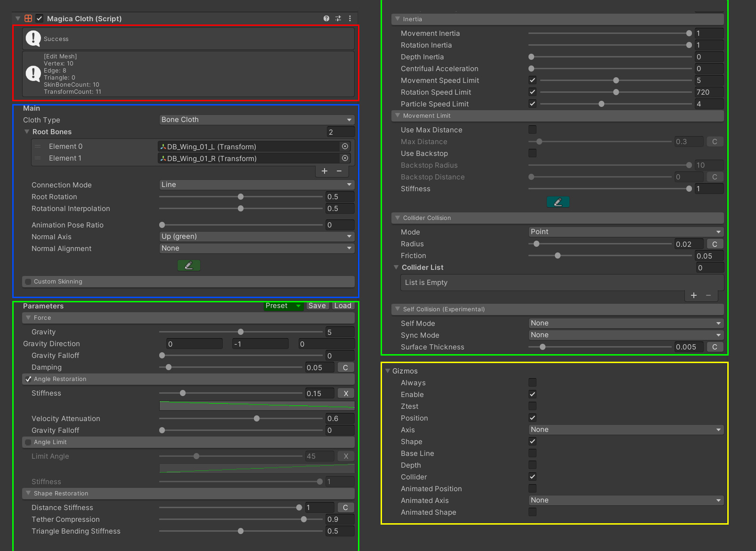Click the C button next to Damping
756x551 pixels.
pos(346,367)
